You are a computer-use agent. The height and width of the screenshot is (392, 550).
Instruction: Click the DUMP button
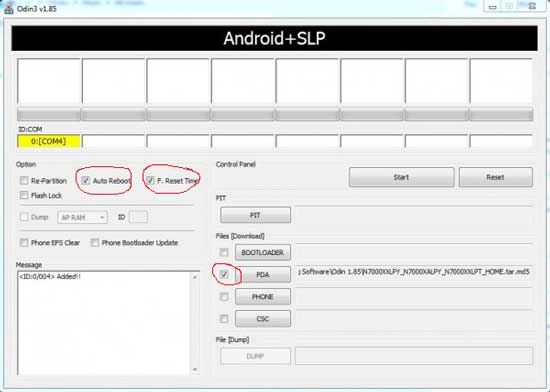coord(255,356)
